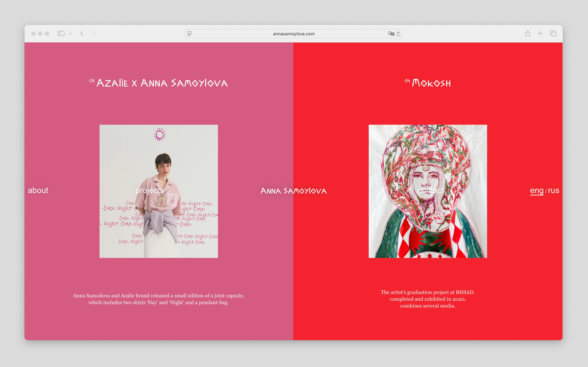Screen dimensions: 588x367
Task: Toggle the Safari sidebar icon
Action: 61,34
